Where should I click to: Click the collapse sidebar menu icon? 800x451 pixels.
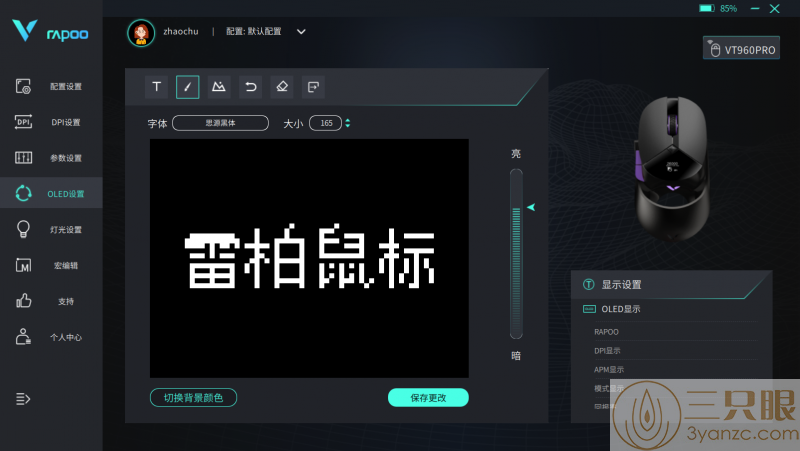pos(23,398)
